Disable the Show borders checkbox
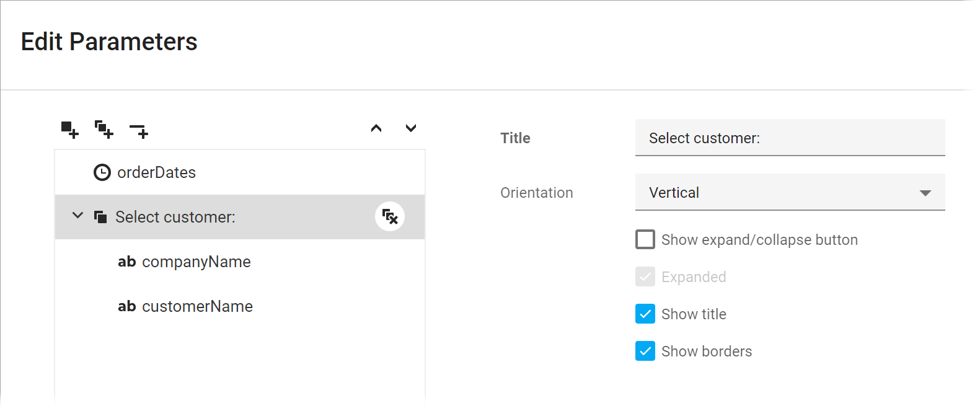The width and height of the screenshot is (980, 411). click(x=645, y=351)
